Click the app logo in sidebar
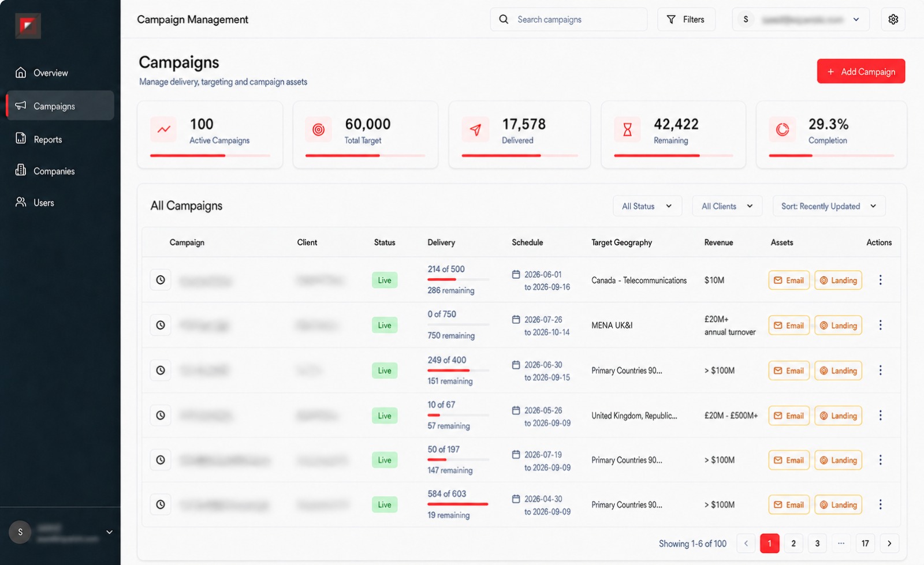The image size is (924, 565). 28,26
